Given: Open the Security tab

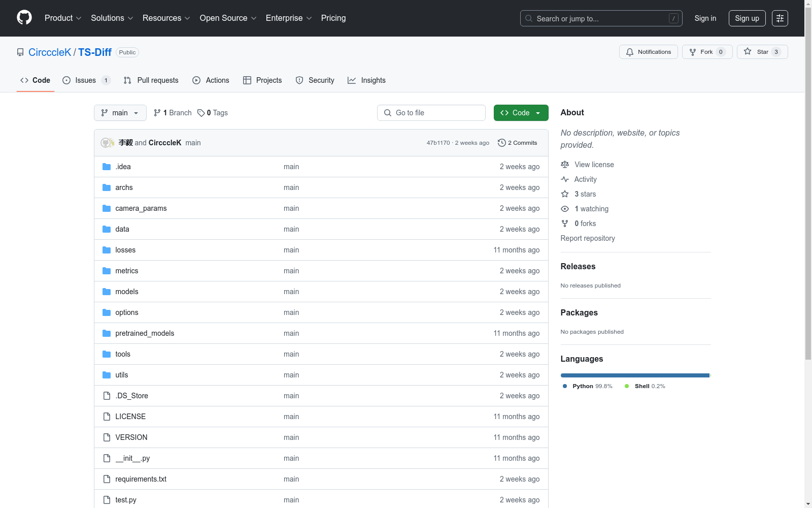Looking at the screenshot, I should pos(315,80).
